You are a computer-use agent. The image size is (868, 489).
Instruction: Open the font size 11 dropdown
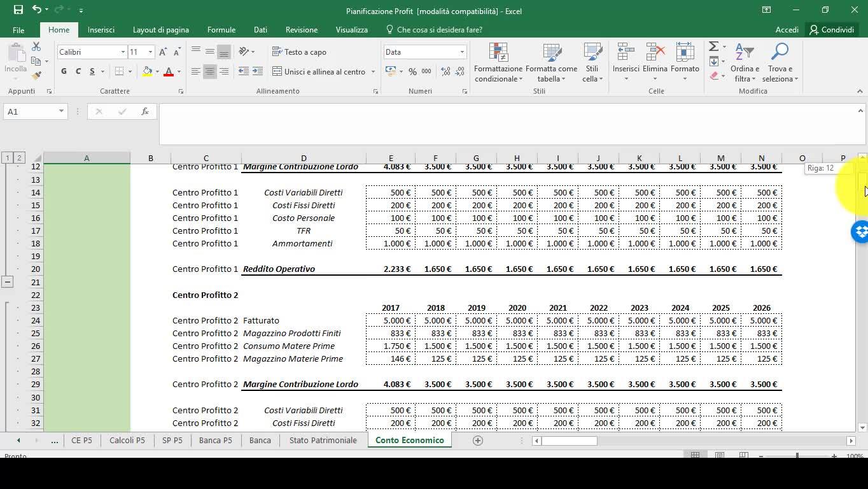point(151,52)
